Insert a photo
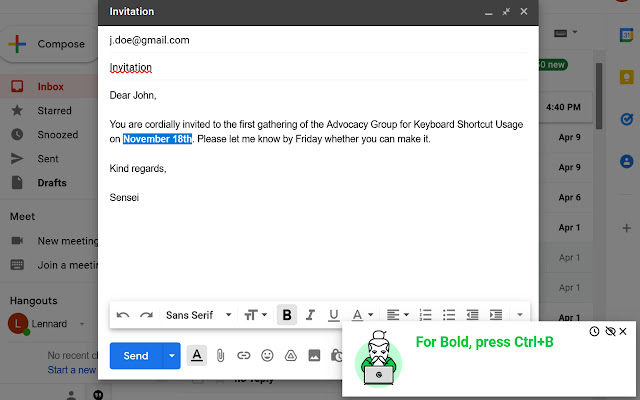 (x=314, y=356)
